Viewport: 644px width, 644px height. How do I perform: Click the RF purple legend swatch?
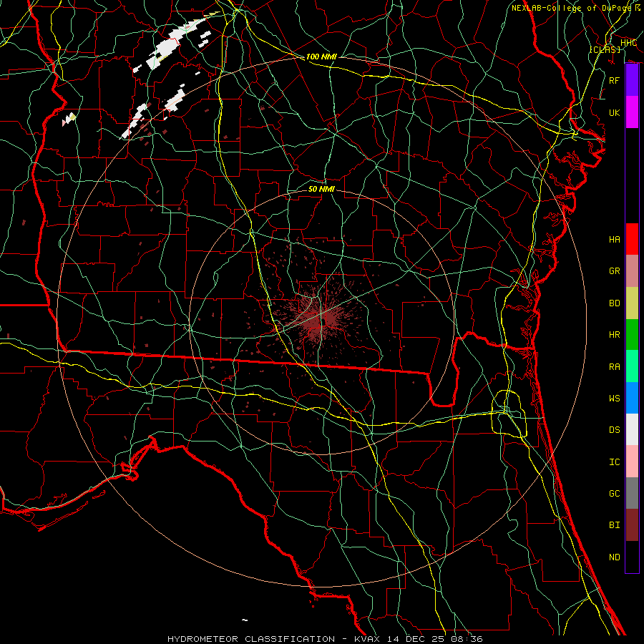point(632,80)
